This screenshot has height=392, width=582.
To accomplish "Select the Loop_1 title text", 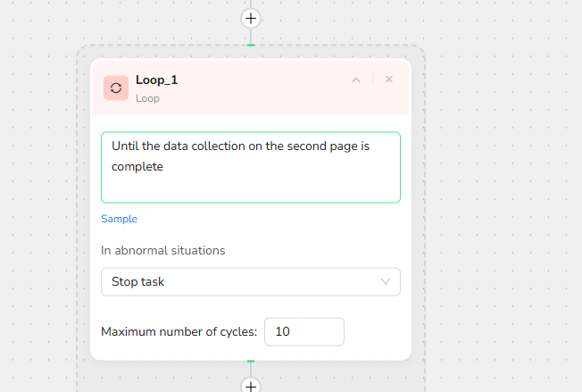I will point(156,79).
